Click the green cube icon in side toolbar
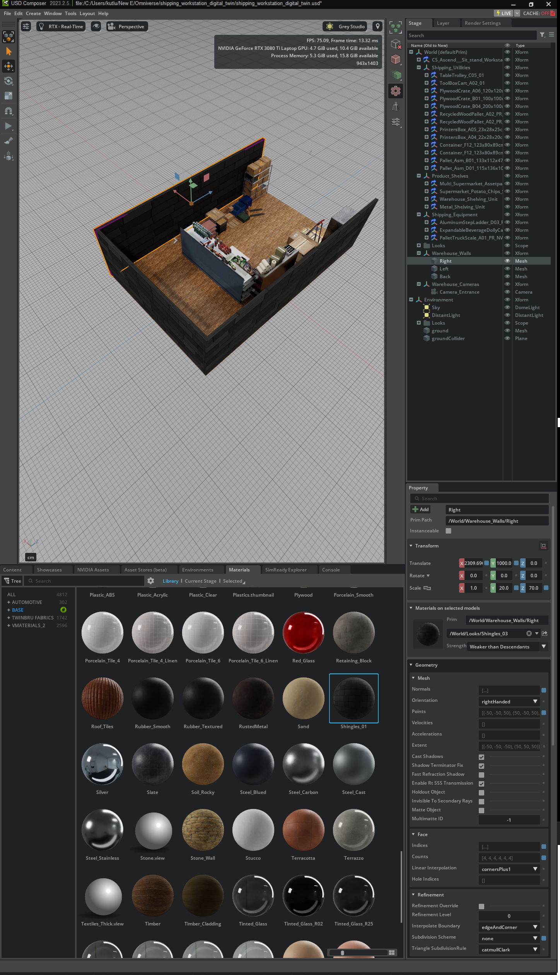Image resolution: width=560 pixels, height=975 pixels. coord(396,75)
